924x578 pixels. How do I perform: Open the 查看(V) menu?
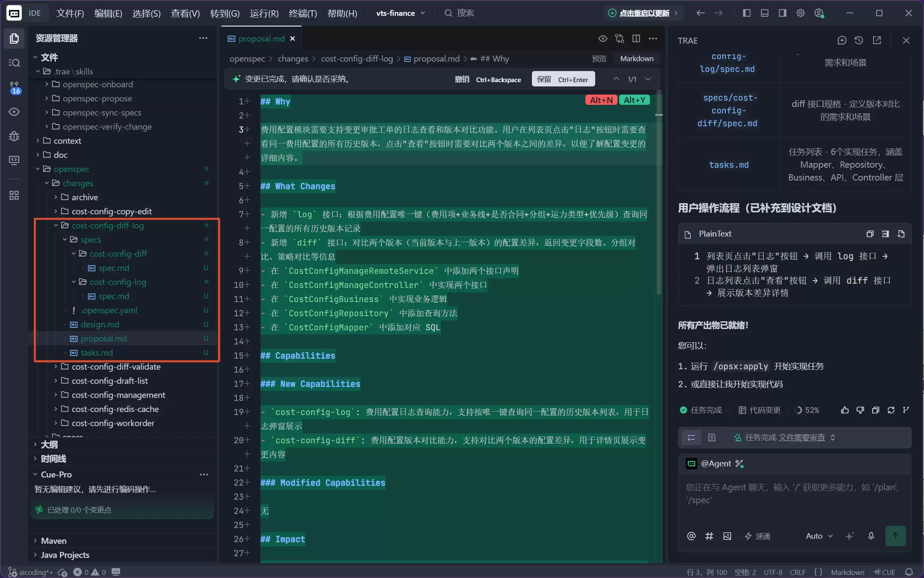185,13
